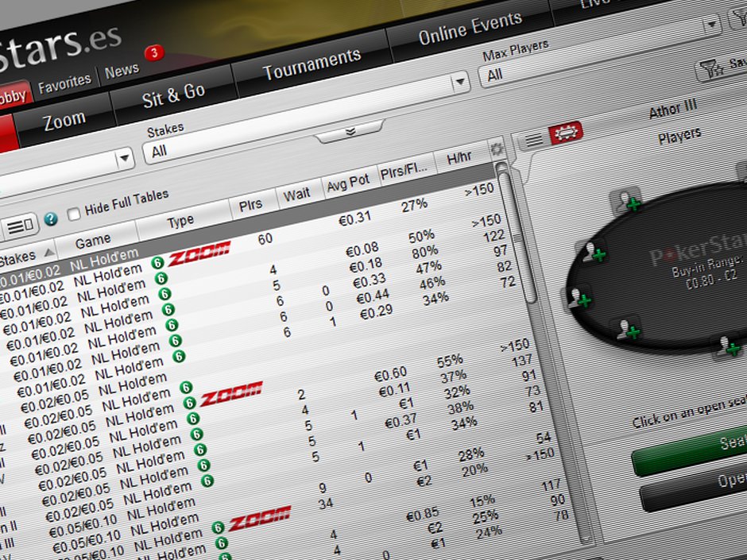
Task: Click the 137 hands per hour value
Action: [521, 361]
